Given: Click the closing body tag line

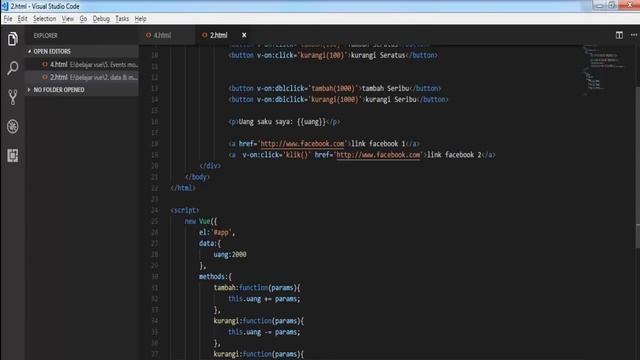Looking at the screenshot, I should (x=198, y=177).
